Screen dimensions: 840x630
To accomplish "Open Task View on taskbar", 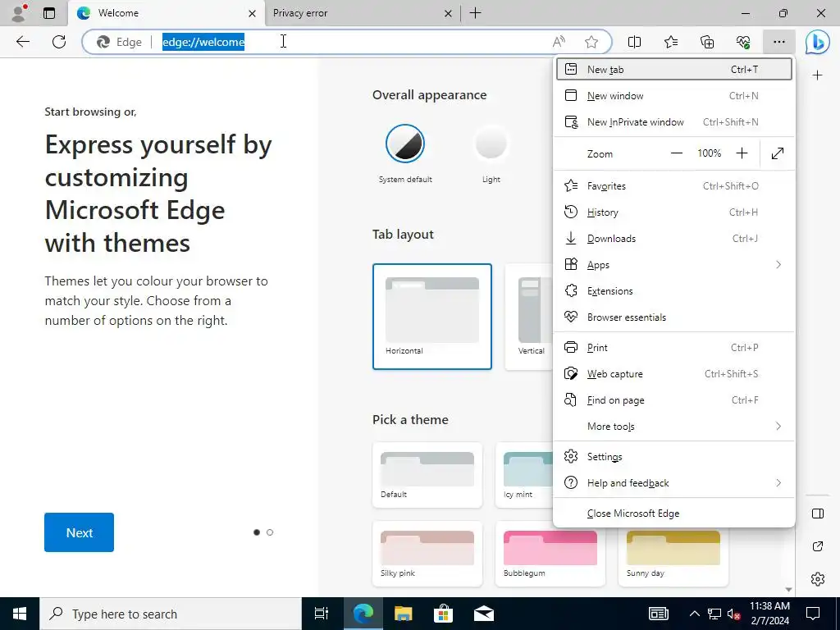I will click(322, 614).
